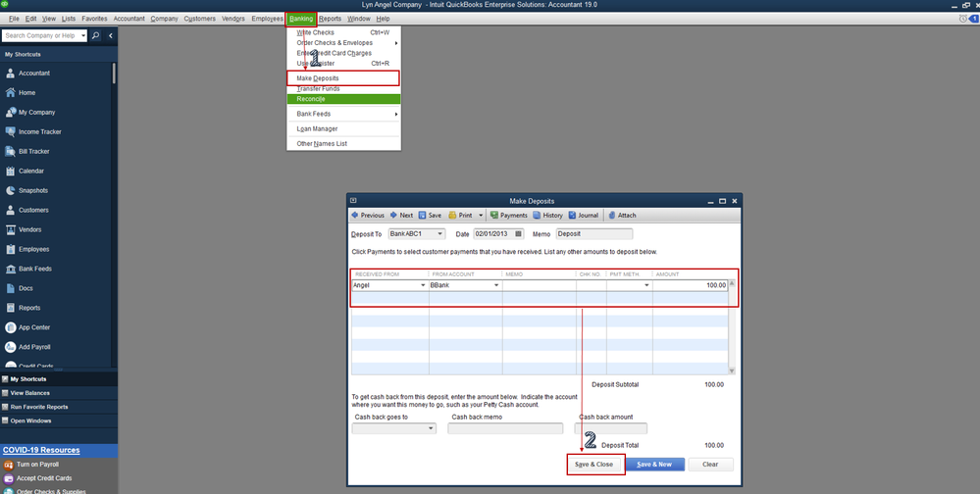980x494 pixels.
Task: Open Bill Tracker shortcut
Action: pos(33,151)
